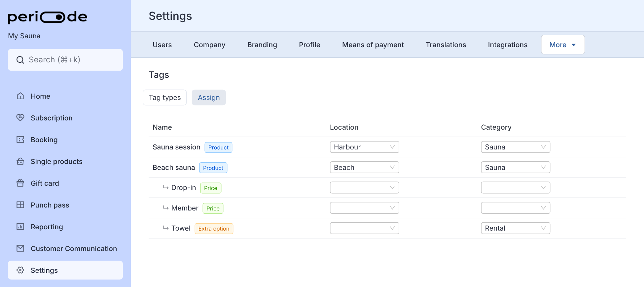Click the Product badge beside Sauna session
This screenshot has width=644, height=287.
click(218, 147)
